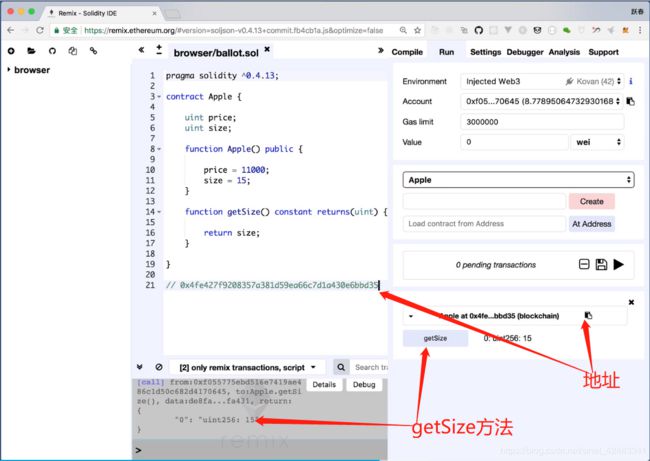Save the recorded transactions with floppy icon
Screen dimensions: 650x461
pos(601,264)
